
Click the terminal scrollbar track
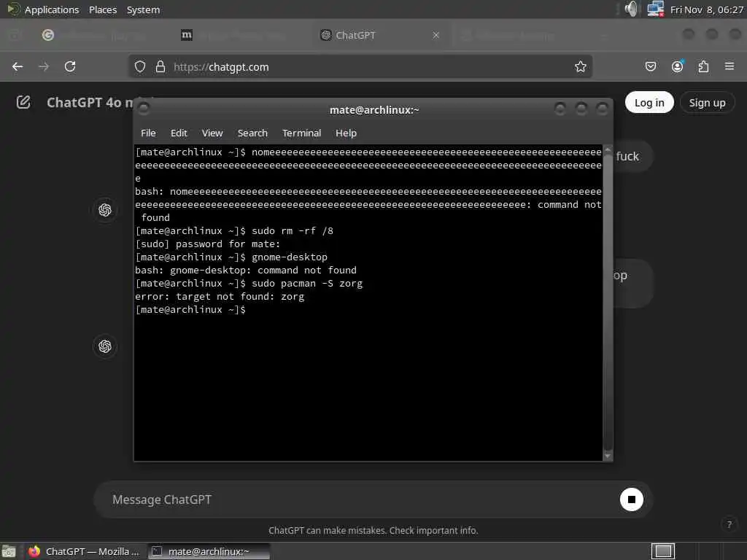(x=608, y=303)
